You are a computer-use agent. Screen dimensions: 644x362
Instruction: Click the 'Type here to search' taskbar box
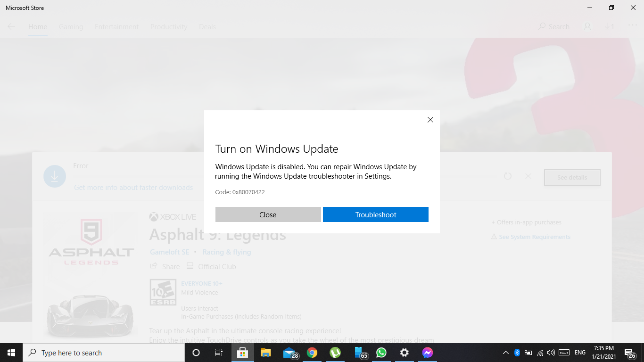point(104,353)
